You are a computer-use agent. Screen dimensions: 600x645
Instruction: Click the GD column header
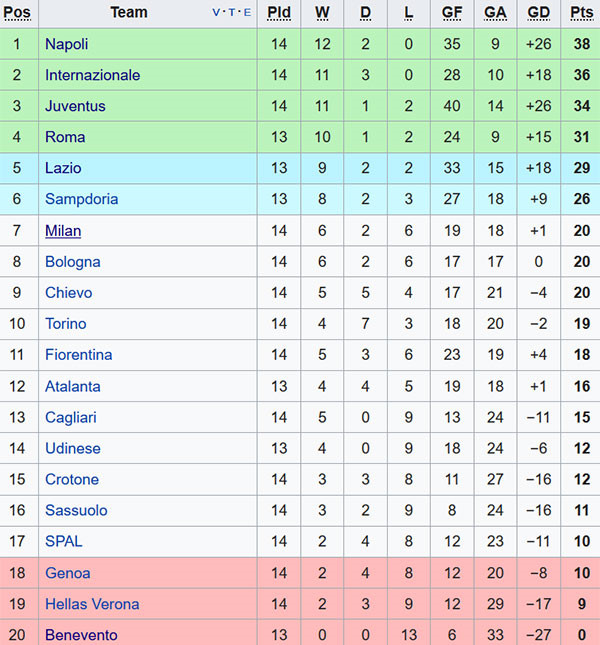click(538, 13)
